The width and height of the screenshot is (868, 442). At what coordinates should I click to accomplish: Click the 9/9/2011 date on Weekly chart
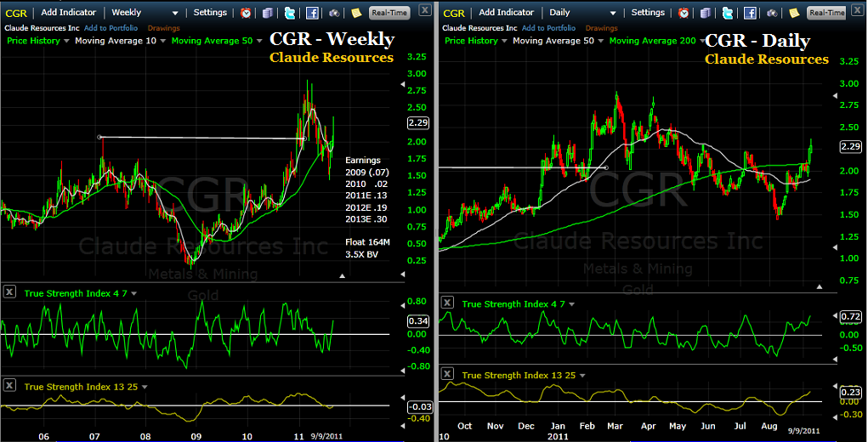click(x=326, y=436)
